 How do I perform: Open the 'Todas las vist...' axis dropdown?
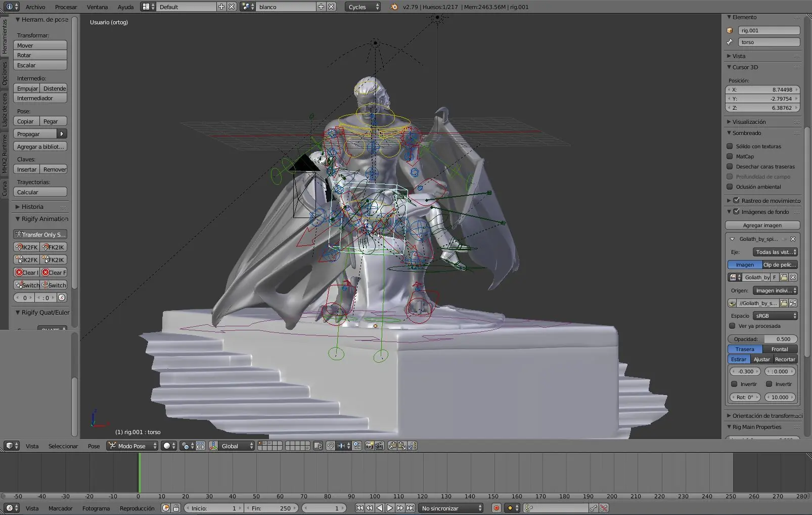(775, 252)
